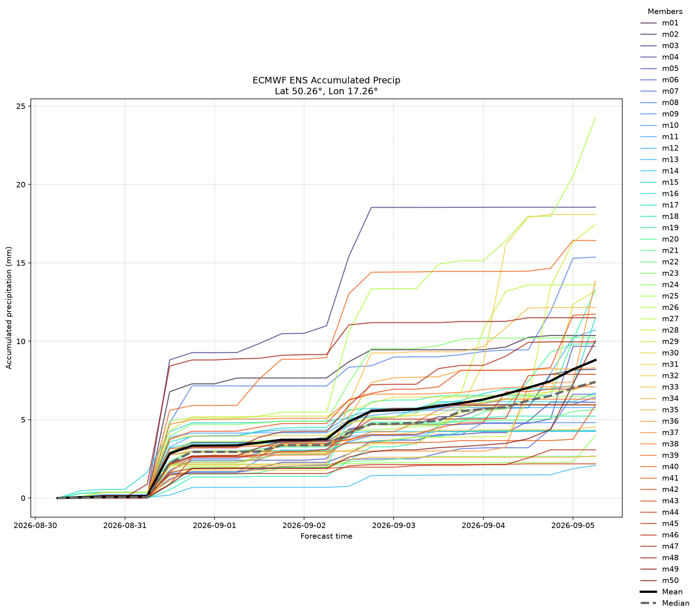This screenshot has width=698, height=616.
Task: Click the m14 legend color line
Action: 648,171
